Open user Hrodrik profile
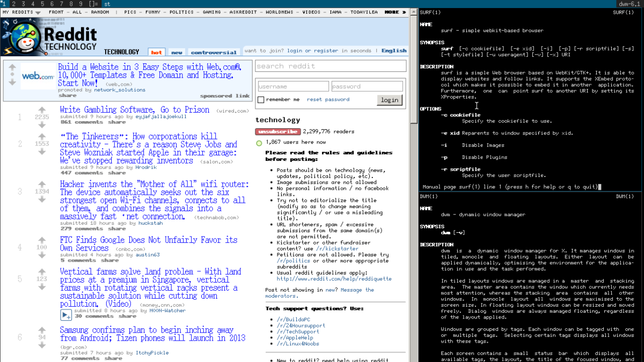The width and height of the screenshot is (644, 362). point(147,167)
